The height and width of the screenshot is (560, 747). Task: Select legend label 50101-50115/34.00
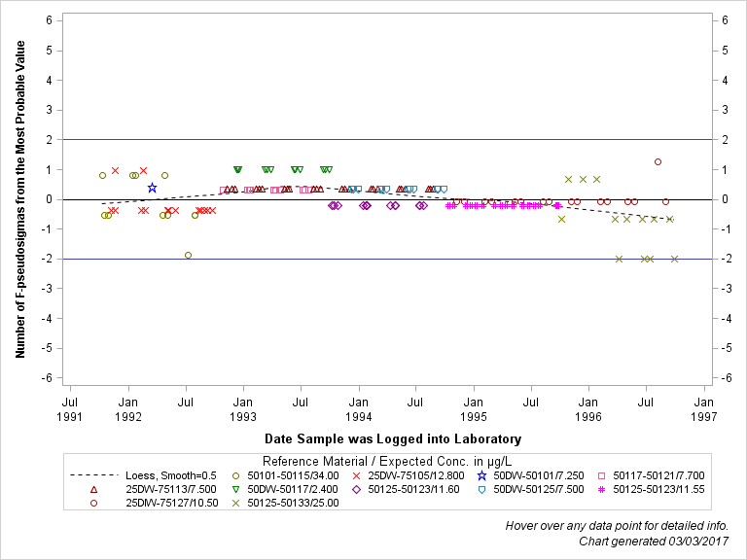[293, 475]
